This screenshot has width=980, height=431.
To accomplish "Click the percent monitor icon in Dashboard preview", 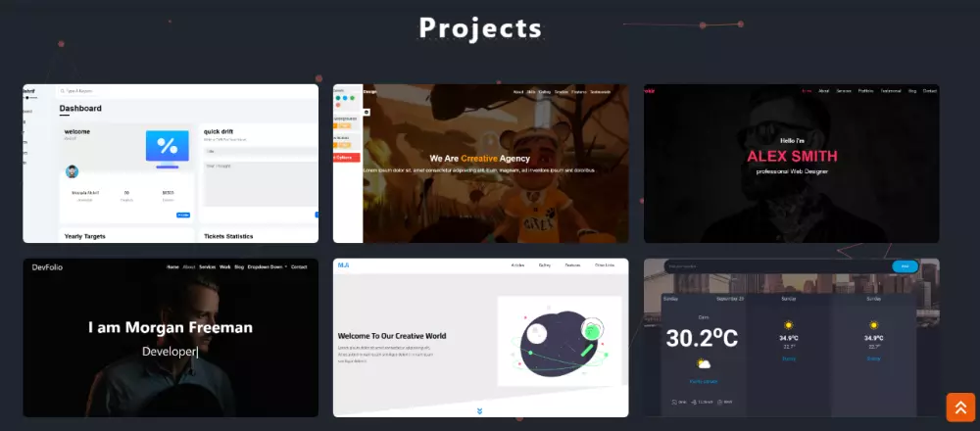I will [x=167, y=149].
